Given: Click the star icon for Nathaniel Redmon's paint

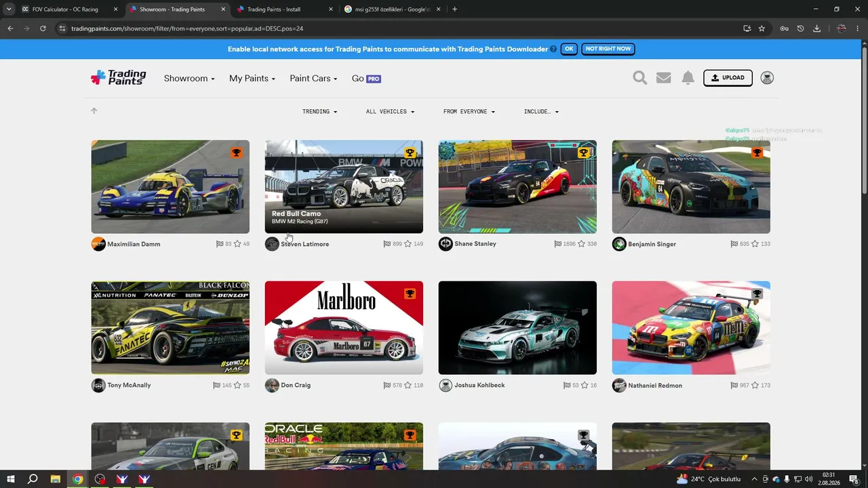Looking at the screenshot, I should click(755, 385).
